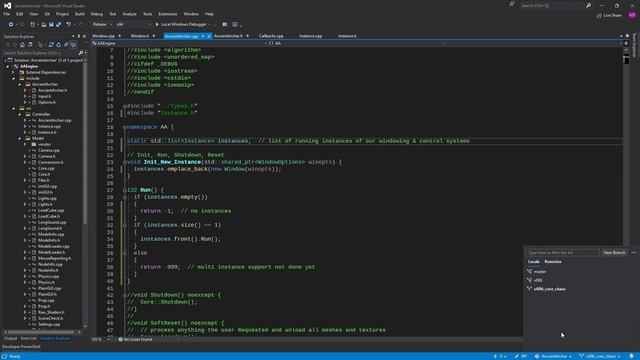The width and height of the screenshot is (640, 360).
Task: Select the Locals tab in branch picker
Action: click(x=533, y=262)
